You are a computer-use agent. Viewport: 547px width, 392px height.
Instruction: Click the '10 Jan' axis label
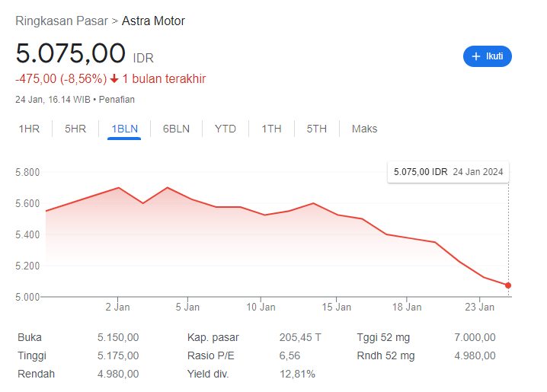pos(261,307)
